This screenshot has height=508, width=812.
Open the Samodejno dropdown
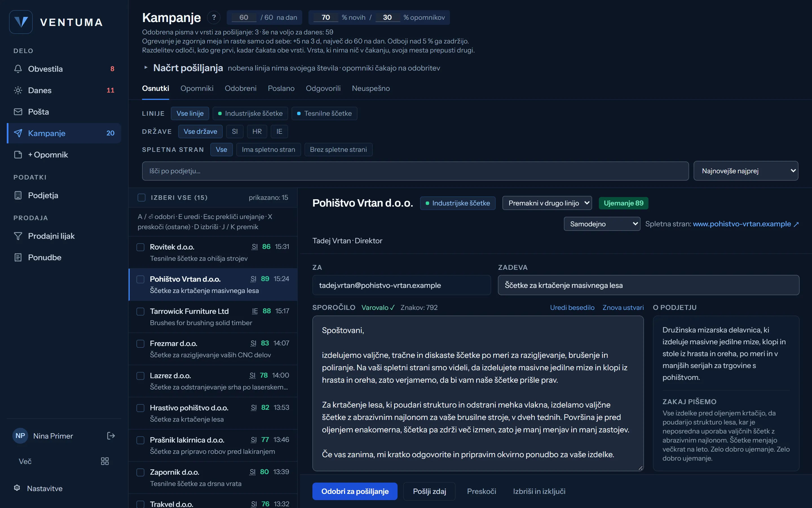pyautogui.click(x=602, y=224)
